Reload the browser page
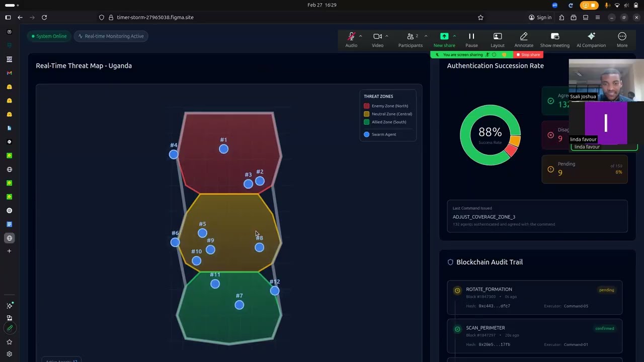The image size is (644, 362). [x=44, y=17]
